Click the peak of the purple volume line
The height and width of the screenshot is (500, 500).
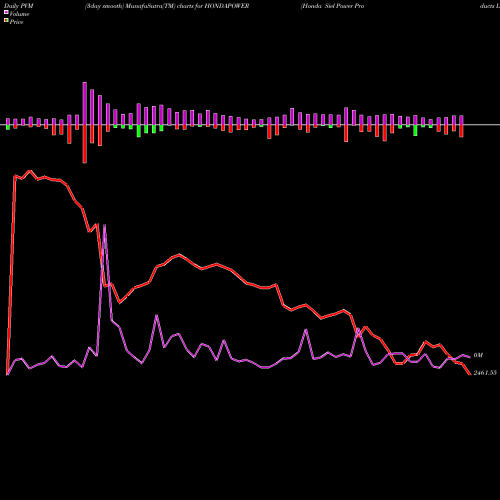tap(105, 225)
